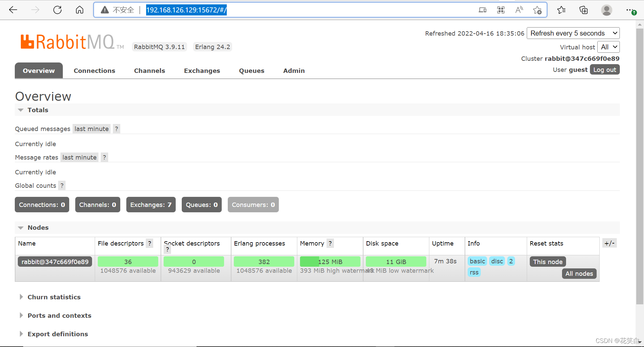Open the browser profile avatar
Image resolution: width=644 pixels, height=347 pixels.
(606, 10)
